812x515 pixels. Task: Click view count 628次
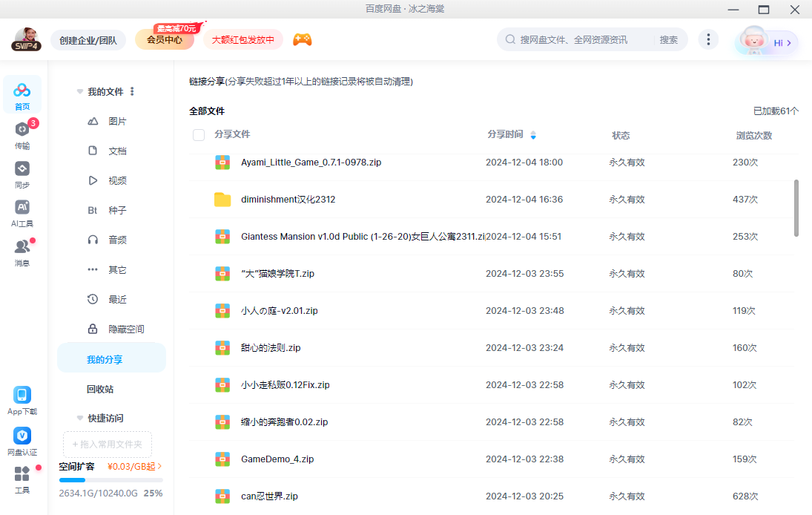pyautogui.click(x=745, y=496)
